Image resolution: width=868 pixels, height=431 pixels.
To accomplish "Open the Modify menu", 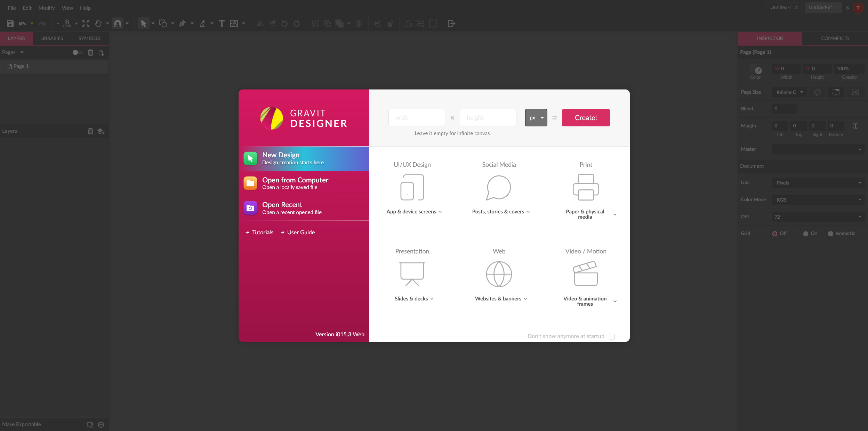I will click(46, 8).
